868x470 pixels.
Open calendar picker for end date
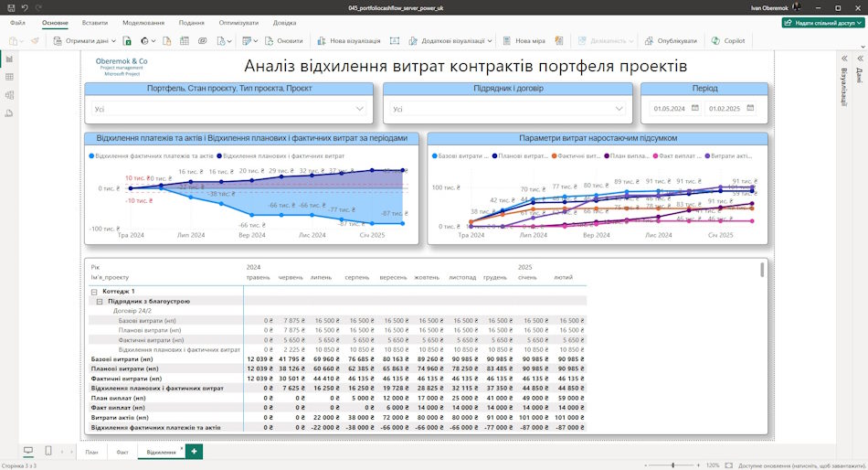pos(750,108)
